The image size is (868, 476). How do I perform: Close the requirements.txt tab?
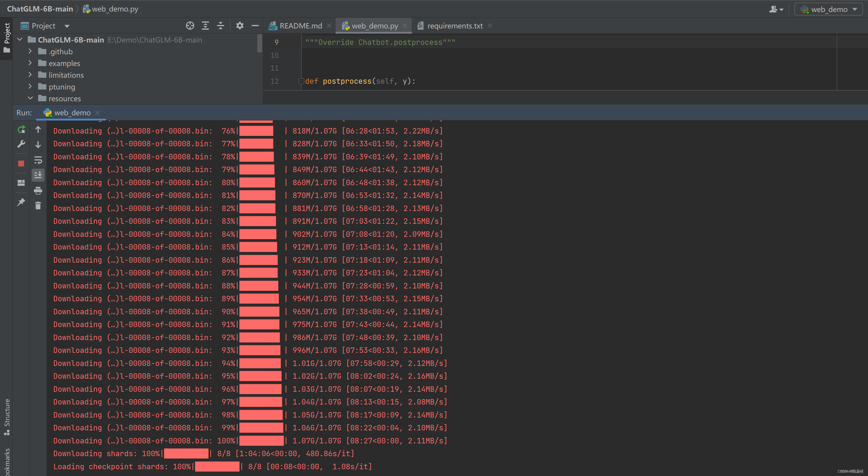(490, 26)
